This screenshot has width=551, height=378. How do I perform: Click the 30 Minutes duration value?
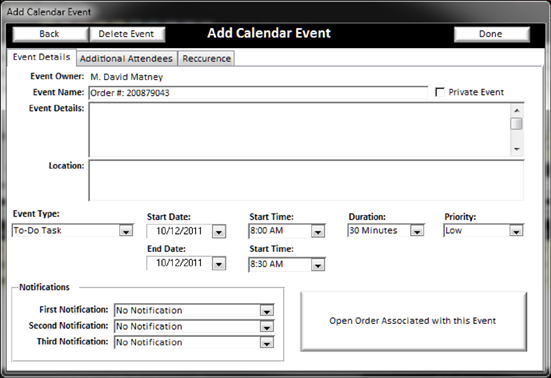(373, 230)
